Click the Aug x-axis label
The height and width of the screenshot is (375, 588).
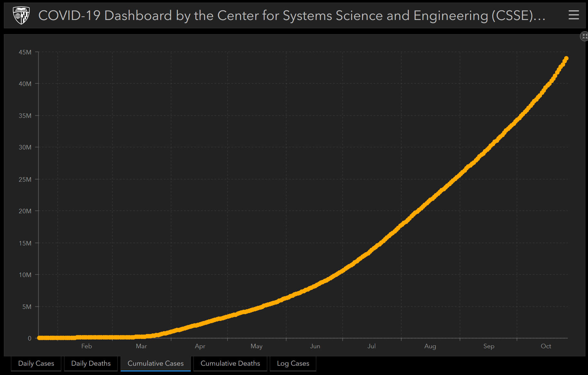click(430, 346)
